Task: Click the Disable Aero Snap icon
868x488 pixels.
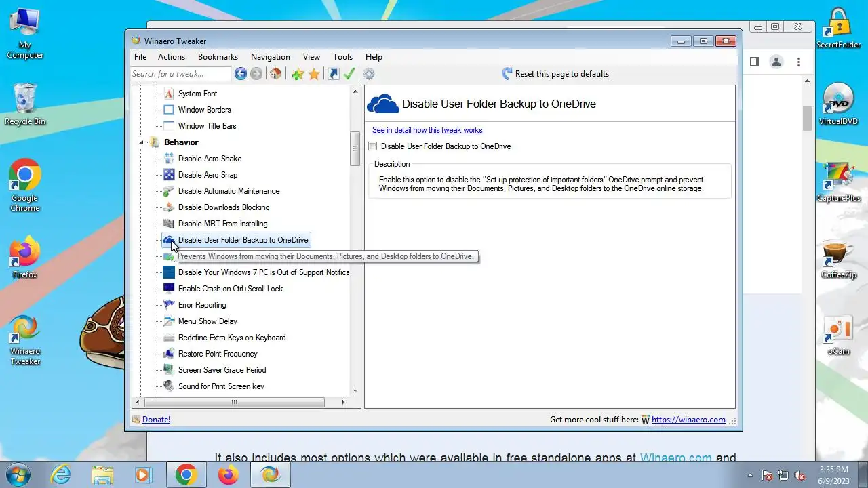Action: pyautogui.click(x=169, y=175)
